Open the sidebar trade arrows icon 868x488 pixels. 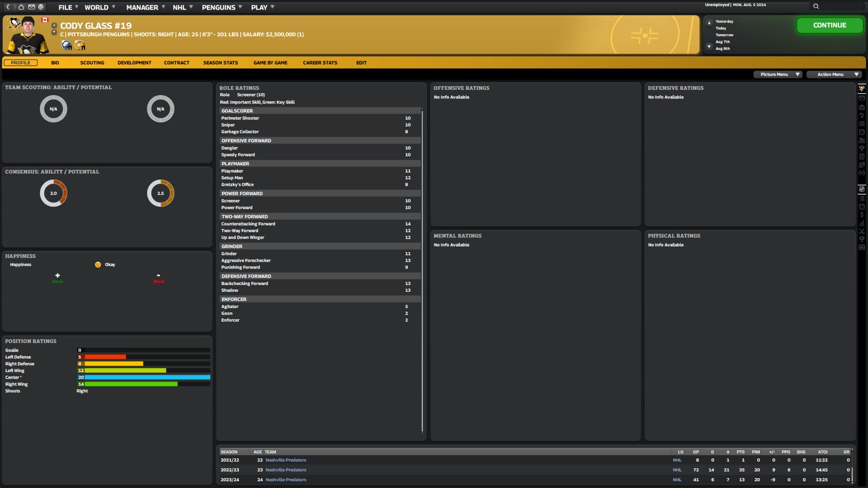[x=862, y=173]
